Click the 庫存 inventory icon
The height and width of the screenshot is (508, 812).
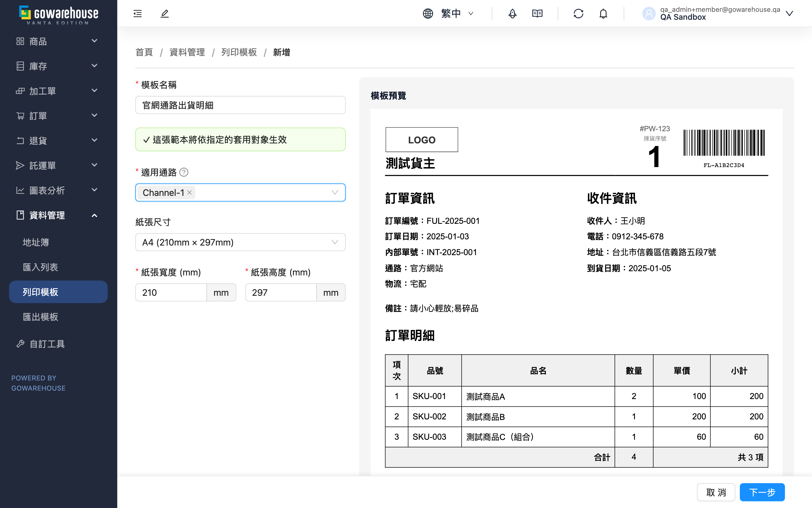pos(20,66)
